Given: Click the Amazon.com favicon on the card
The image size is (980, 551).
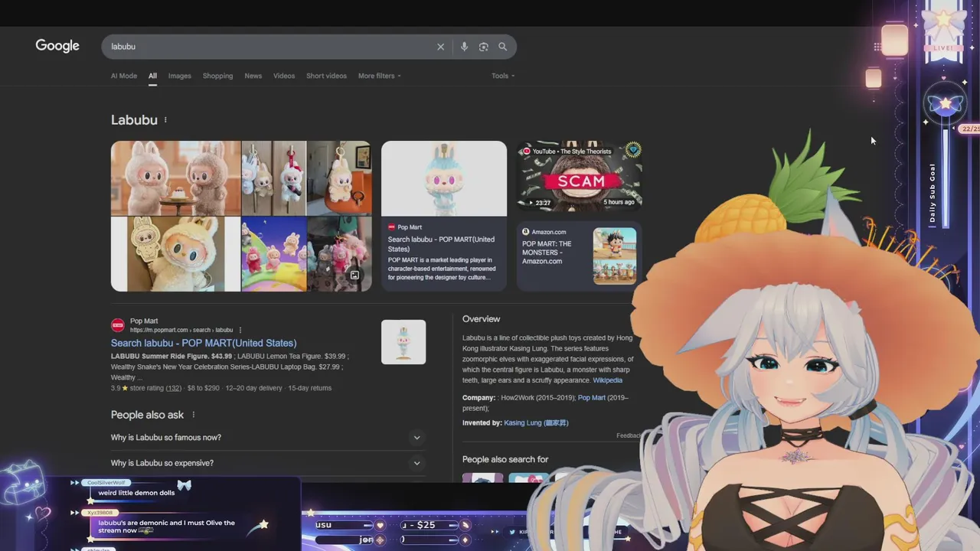Looking at the screenshot, I should [526, 232].
